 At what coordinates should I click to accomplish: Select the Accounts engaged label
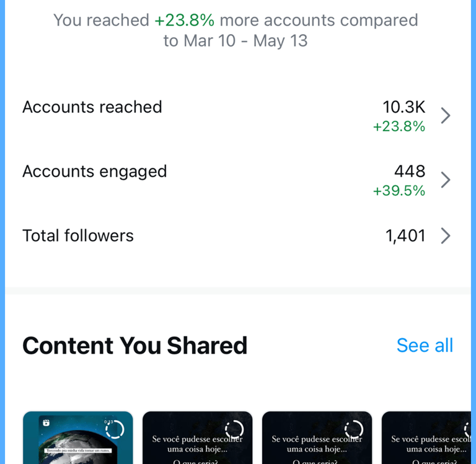95,172
